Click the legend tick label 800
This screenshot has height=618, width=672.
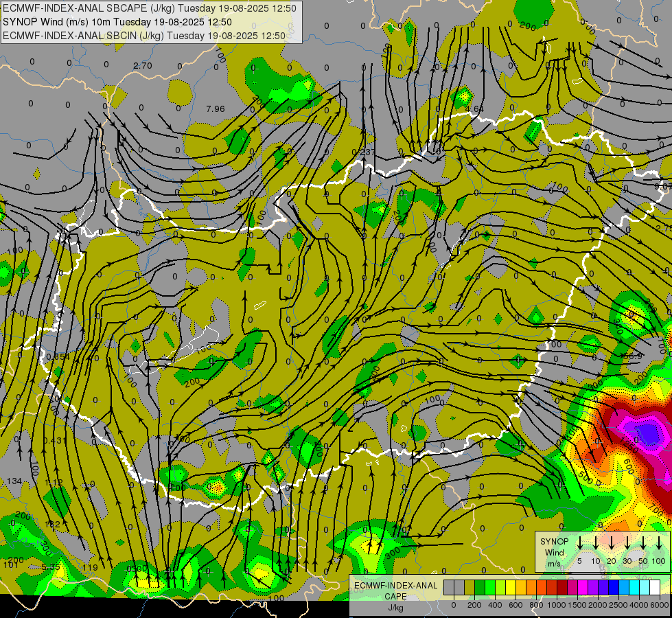pos(536,605)
